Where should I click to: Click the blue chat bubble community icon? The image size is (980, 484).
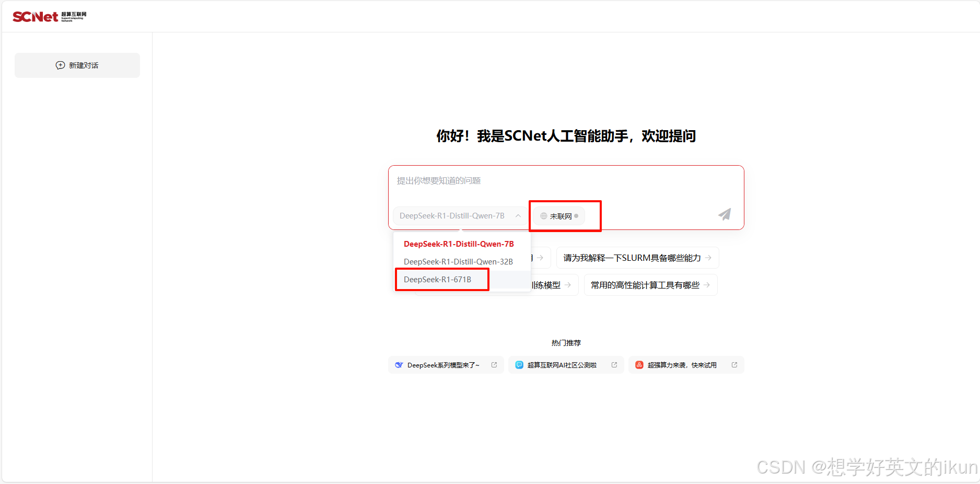click(x=519, y=365)
